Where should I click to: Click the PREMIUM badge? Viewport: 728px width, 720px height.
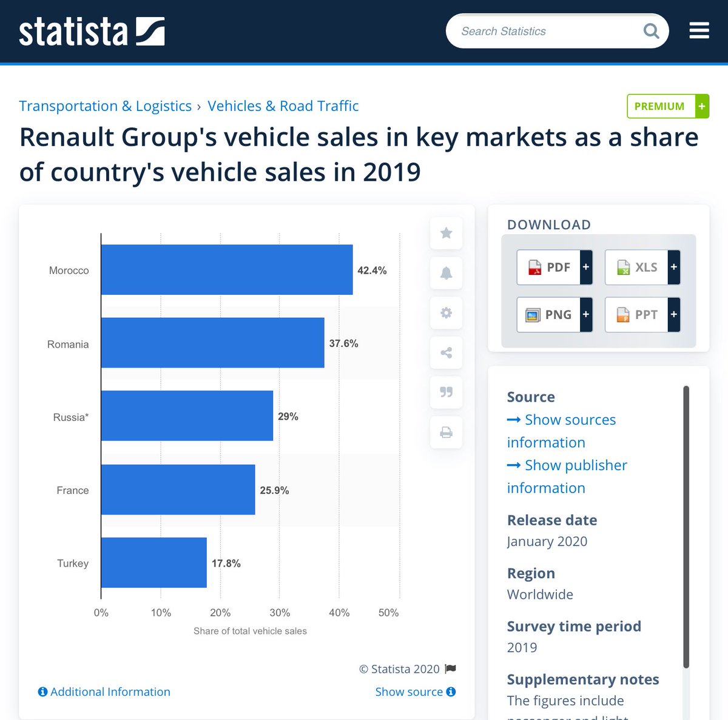click(x=668, y=106)
